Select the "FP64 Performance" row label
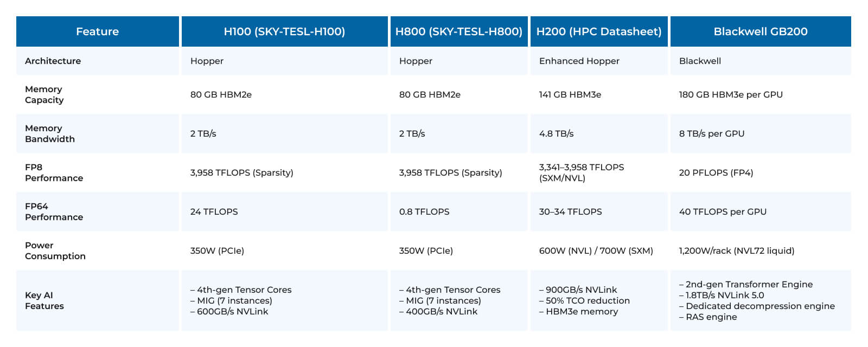This screenshot has width=868, height=347. click(x=54, y=211)
